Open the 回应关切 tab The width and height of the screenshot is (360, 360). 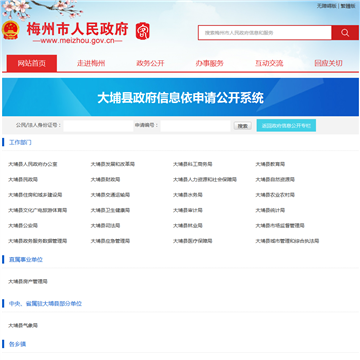328,63
